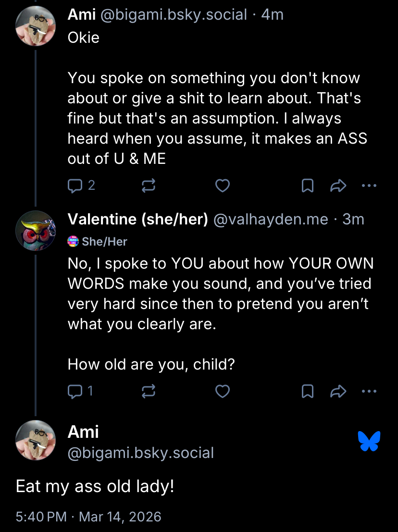Open Ami's avatar on the bottom post
The width and height of the screenshot is (398, 532).
[x=36, y=441]
